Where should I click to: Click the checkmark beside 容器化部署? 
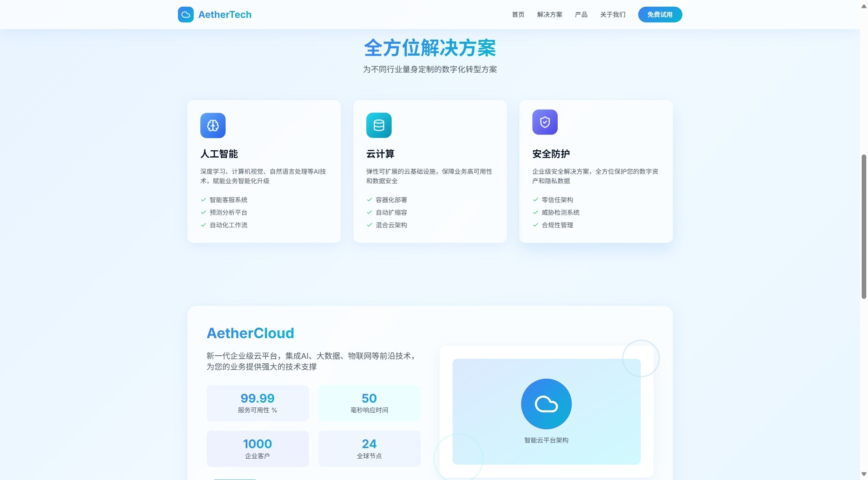point(369,200)
